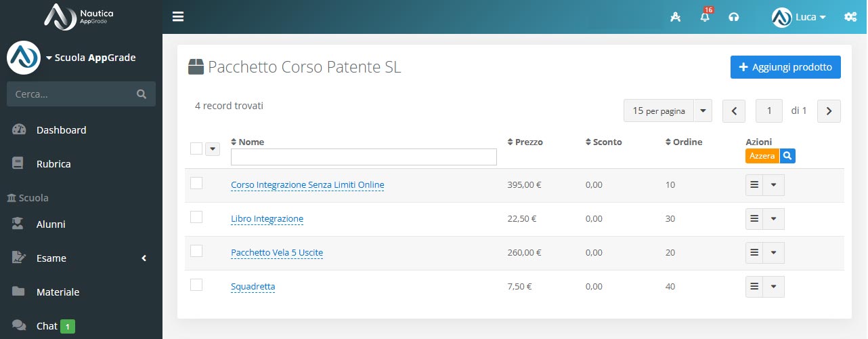Click the sidebar search magnifier icon
The height and width of the screenshot is (339, 868).
click(x=142, y=94)
